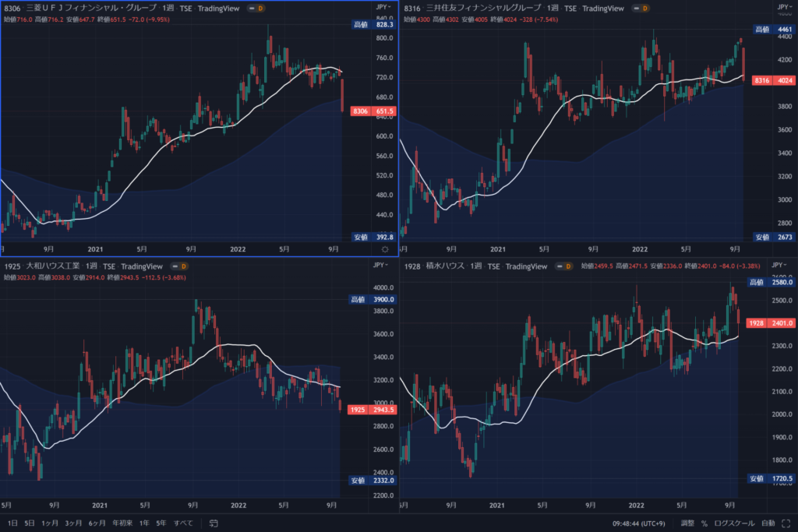Click 高値 4461 label on 8316 chart
The width and height of the screenshot is (798, 532).
coord(774,30)
